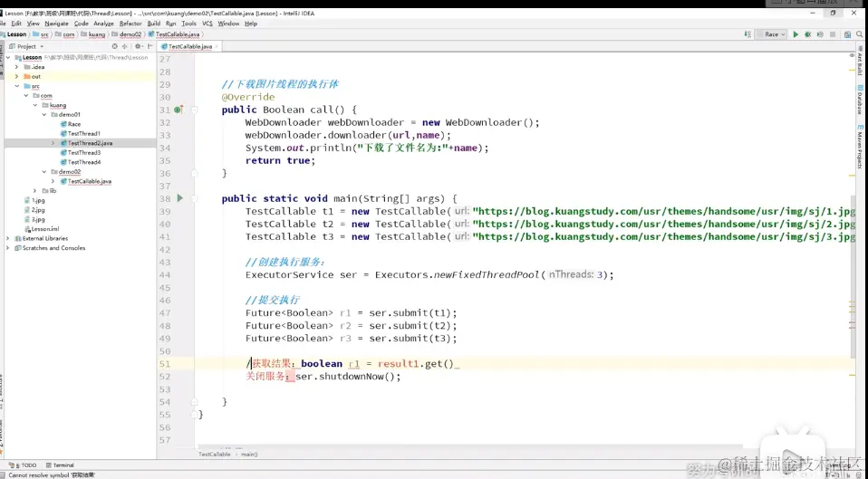This screenshot has width=868, height=479.
Task: Open Project Structure icon in toolbar
Action: [847, 34]
